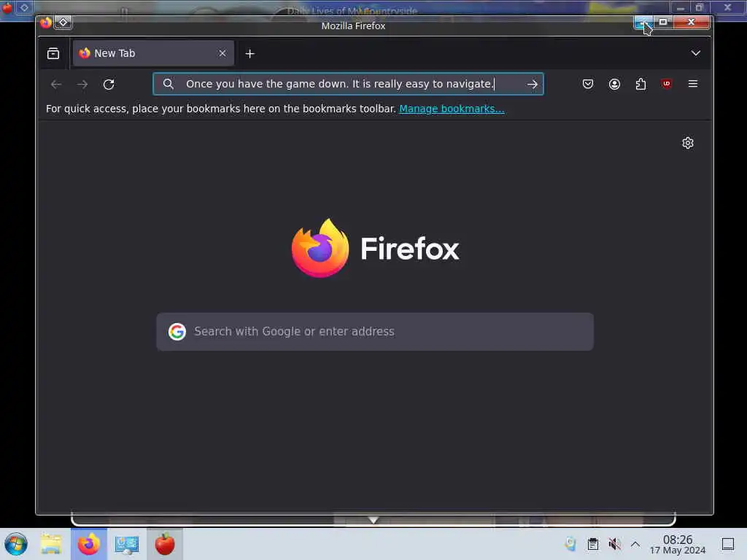Click the background window's diamond pin icon

tap(24, 7)
